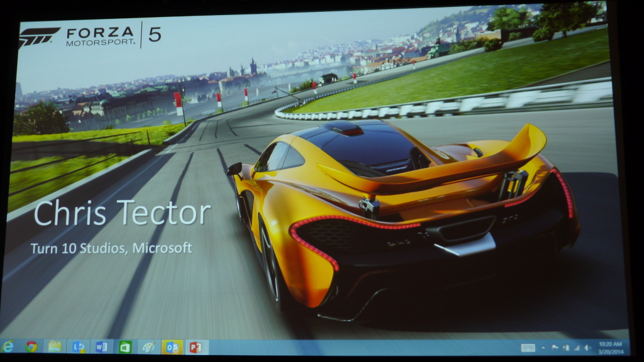The height and width of the screenshot is (362, 644).
Task: Launch Paint from the taskbar
Action: click(x=148, y=348)
